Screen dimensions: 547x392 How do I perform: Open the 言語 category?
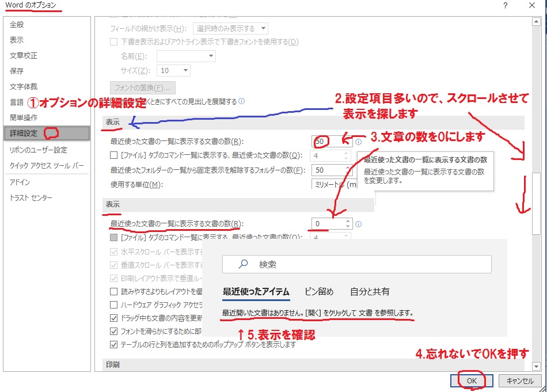(x=17, y=102)
